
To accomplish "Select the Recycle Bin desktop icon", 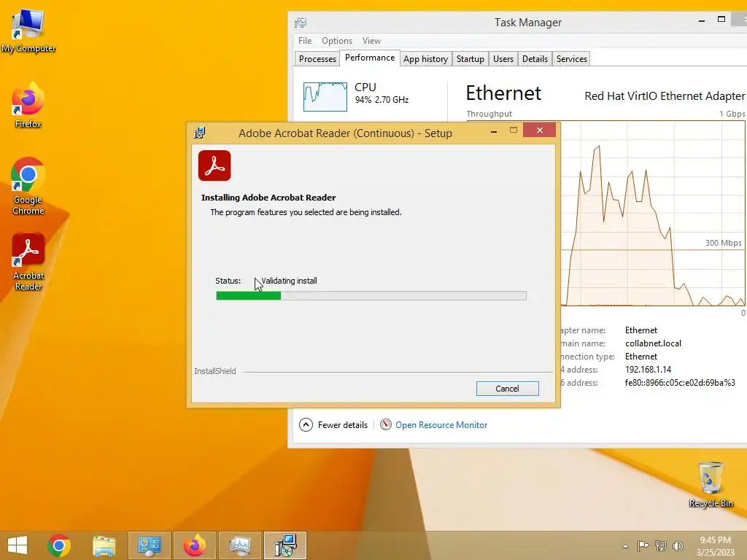I will click(x=711, y=484).
